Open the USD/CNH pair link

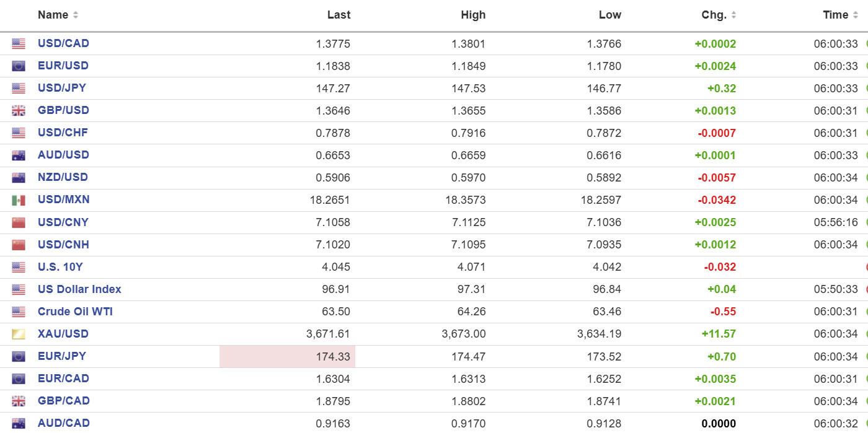63,244
